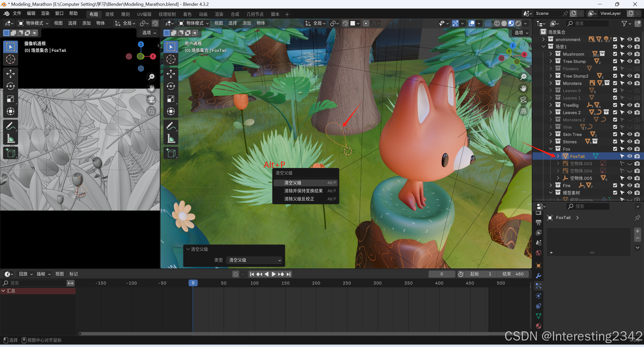This screenshot has height=347, width=644.
Task: Select the Rotate tool in right viewport
Action: [171, 86]
